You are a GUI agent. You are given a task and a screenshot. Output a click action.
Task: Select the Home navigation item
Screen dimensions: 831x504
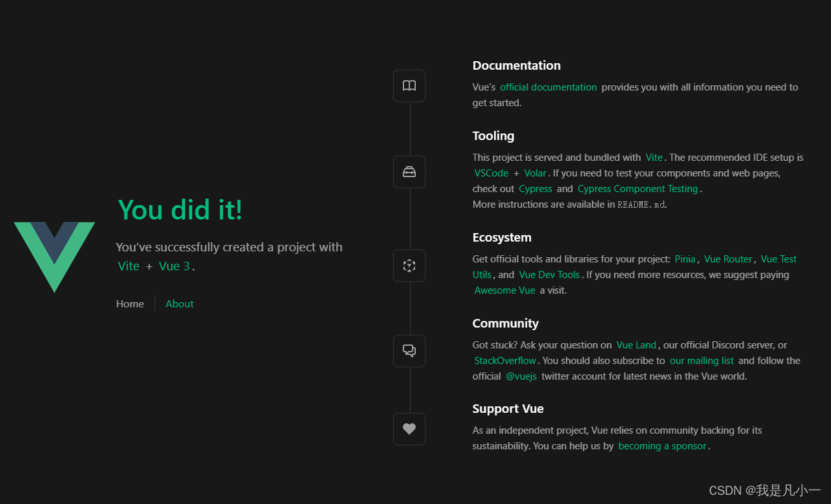click(130, 303)
